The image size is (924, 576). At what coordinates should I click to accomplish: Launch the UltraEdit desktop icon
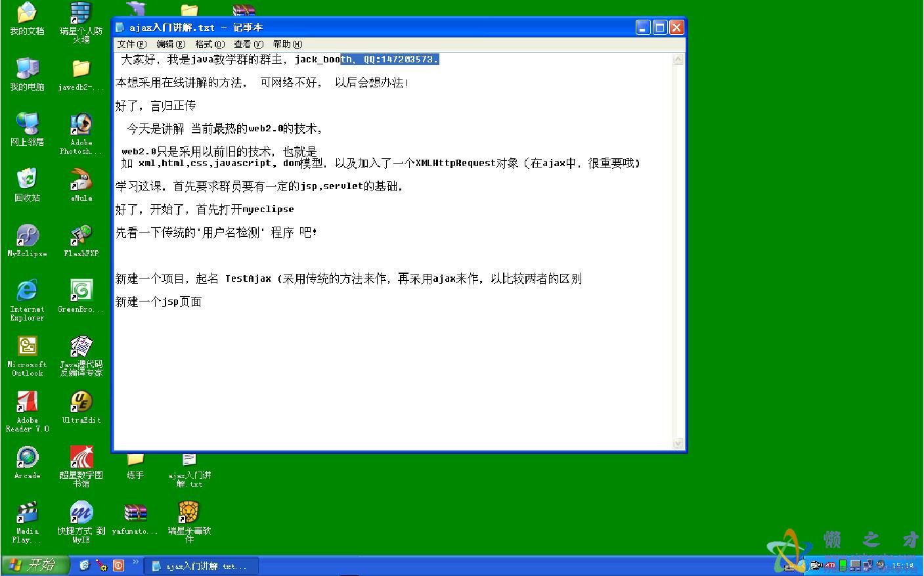[x=80, y=402]
